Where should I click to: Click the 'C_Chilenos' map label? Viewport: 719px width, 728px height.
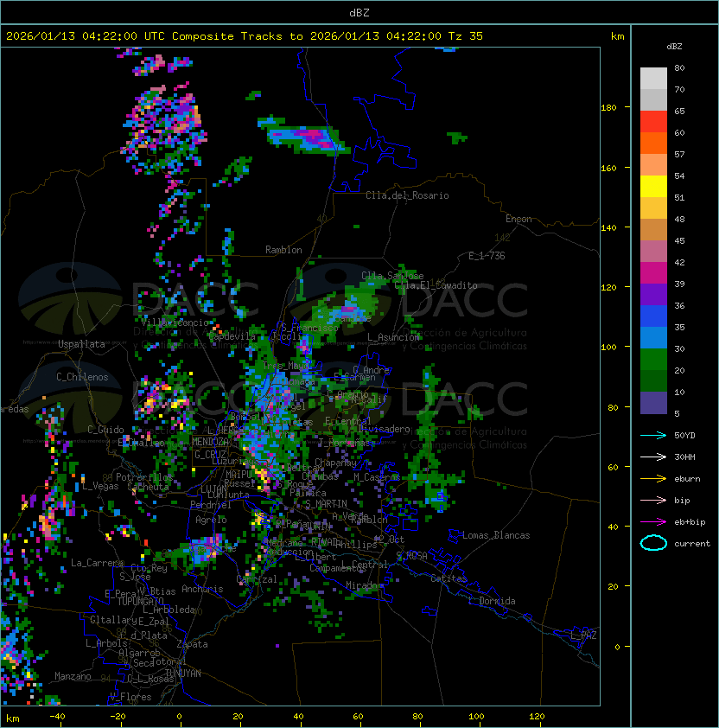click(x=82, y=377)
